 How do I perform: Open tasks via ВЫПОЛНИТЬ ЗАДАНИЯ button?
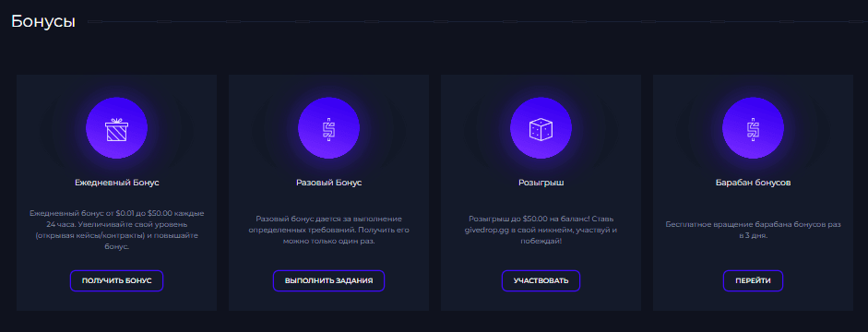[x=328, y=280]
